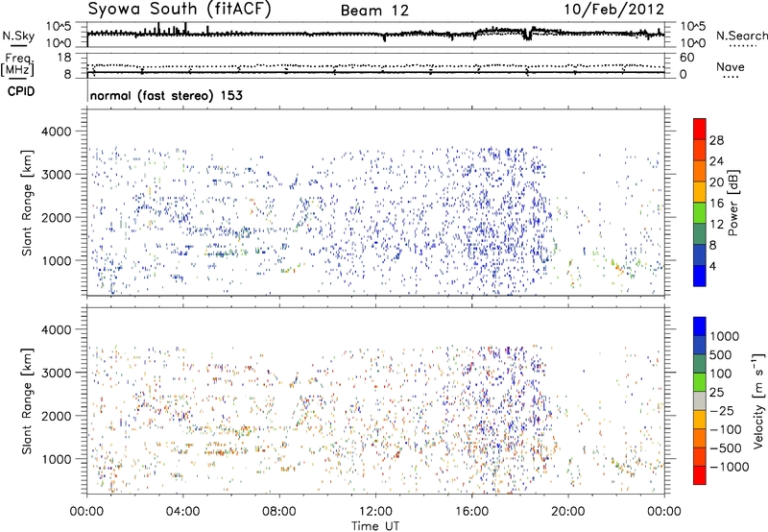
Task: Select the 'Beam 12' header label
Action: pyautogui.click(x=374, y=11)
